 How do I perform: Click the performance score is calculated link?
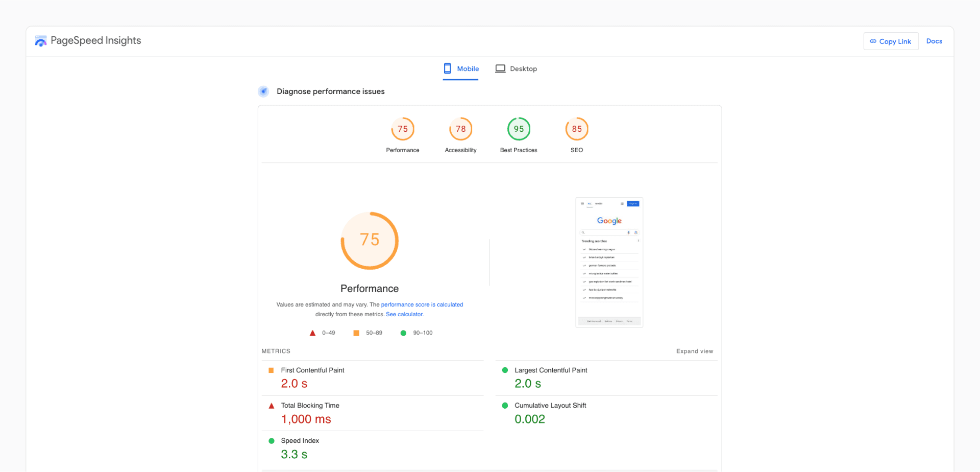click(x=422, y=304)
